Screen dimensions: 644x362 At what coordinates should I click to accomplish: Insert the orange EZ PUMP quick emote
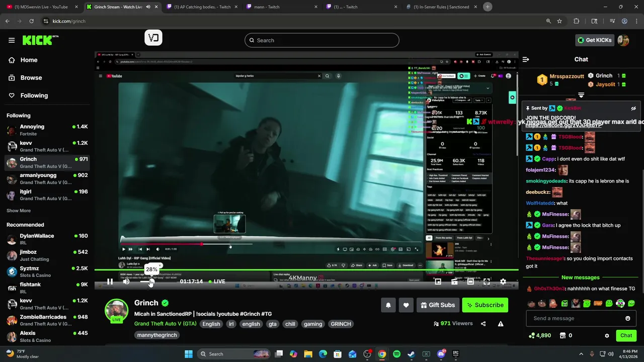(598, 303)
